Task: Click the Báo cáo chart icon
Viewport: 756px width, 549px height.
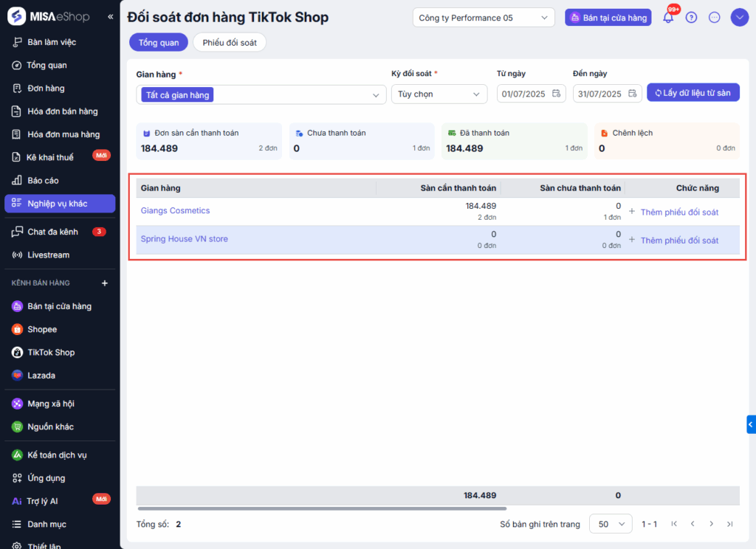Action: pyautogui.click(x=17, y=180)
